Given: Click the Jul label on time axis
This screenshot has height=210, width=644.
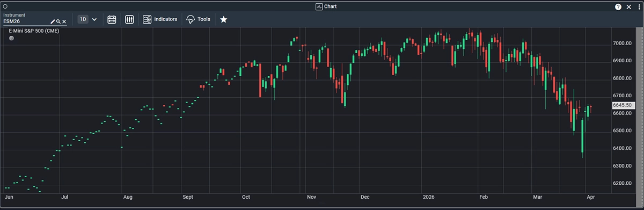Looking at the screenshot, I should click(x=64, y=198).
